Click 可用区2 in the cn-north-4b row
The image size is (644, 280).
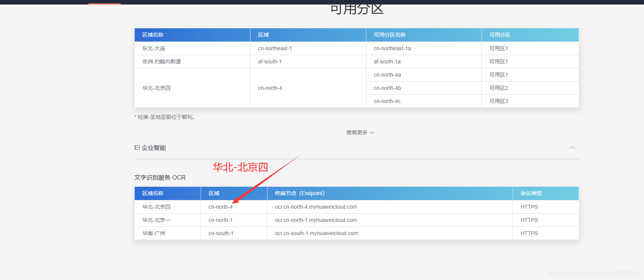tap(499, 88)
